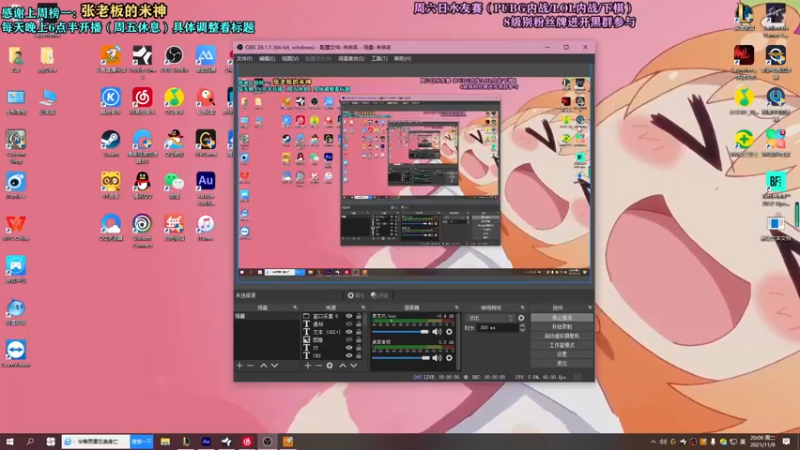Viewport: 800px width, 450px height.
Task: Open File Explorer from taskbar
Action: coord(165,442)
